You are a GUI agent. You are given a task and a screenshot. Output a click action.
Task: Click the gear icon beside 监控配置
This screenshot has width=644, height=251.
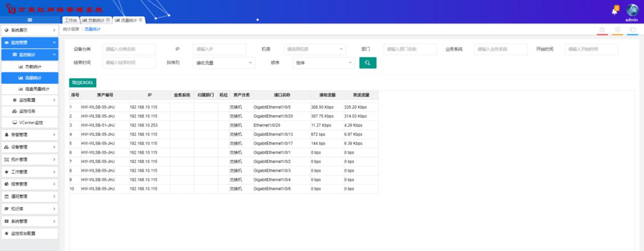pos(15,100)
